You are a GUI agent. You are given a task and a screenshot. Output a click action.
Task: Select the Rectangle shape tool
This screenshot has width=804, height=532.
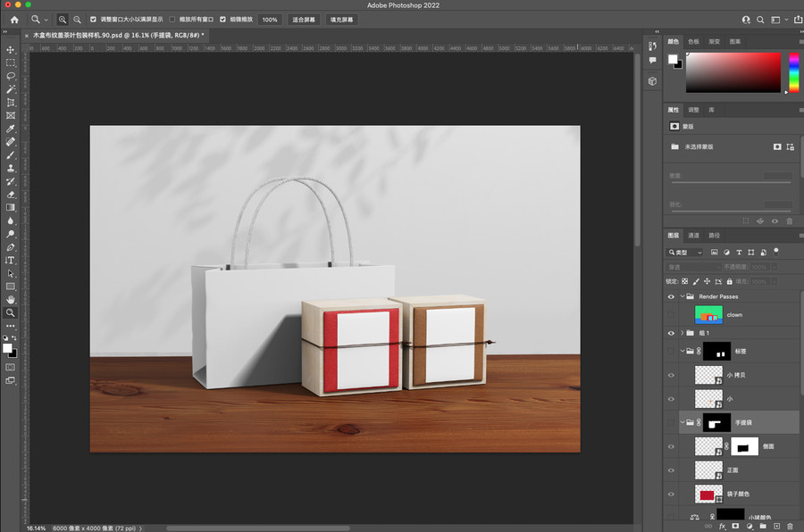coord(10,287)
